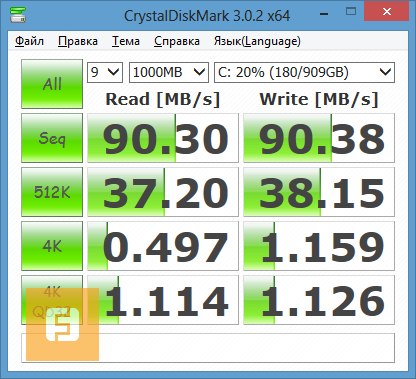Click the Write [MB/s] column header
Image resolution: width=416 pixels, height=379 pixels.
tap(319, 99)
